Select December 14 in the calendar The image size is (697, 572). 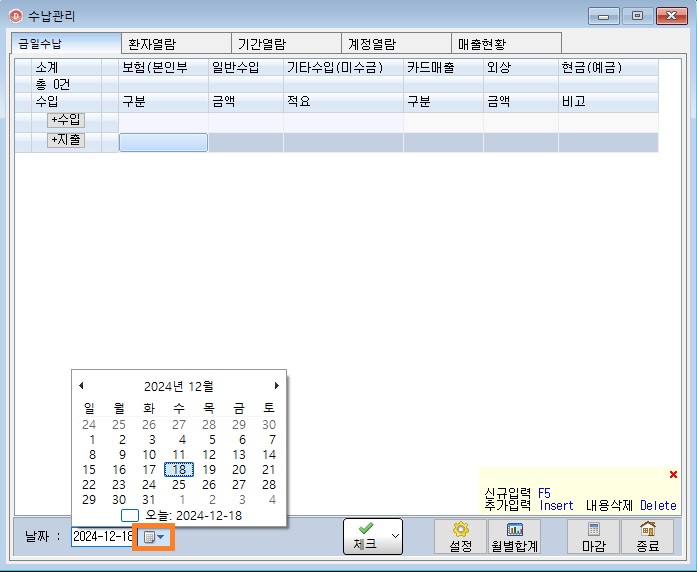[x=269, y=455]
